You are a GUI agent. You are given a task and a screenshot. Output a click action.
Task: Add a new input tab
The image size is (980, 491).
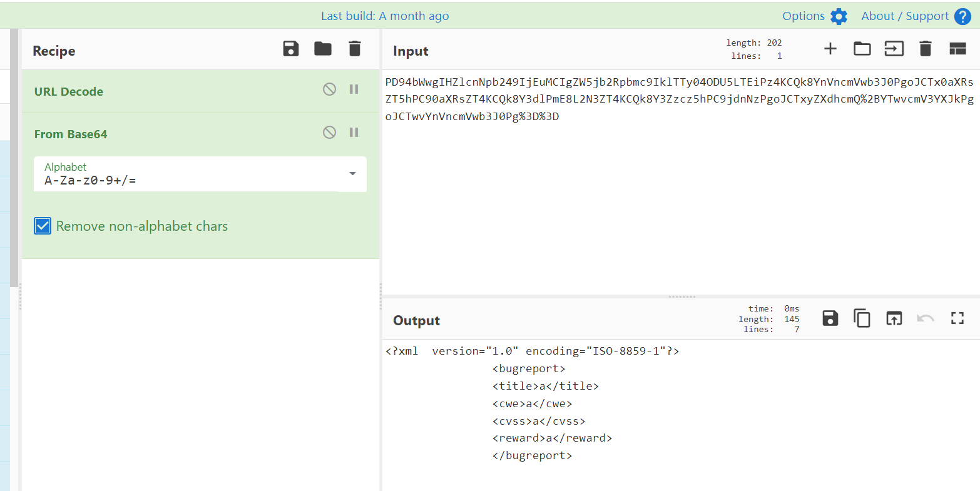(x=830, y=49)
